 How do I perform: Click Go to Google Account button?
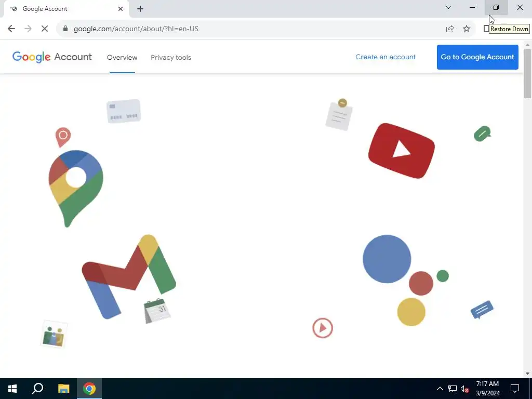point(477,57)
